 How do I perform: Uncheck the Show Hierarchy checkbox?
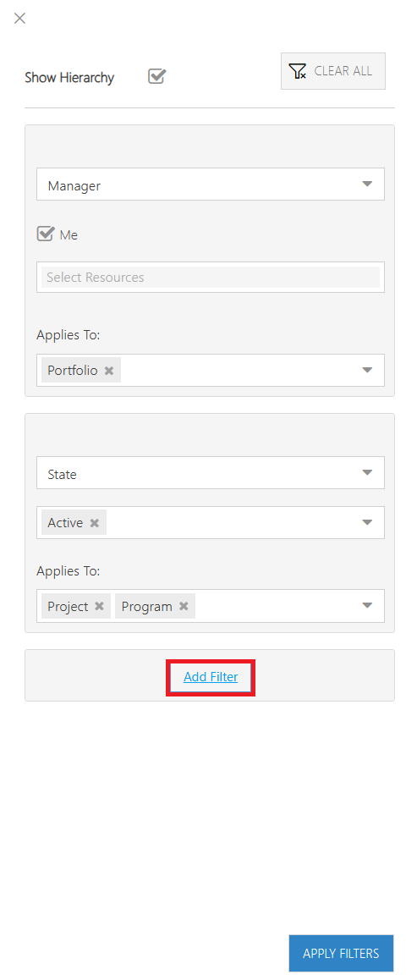[156, 77]
